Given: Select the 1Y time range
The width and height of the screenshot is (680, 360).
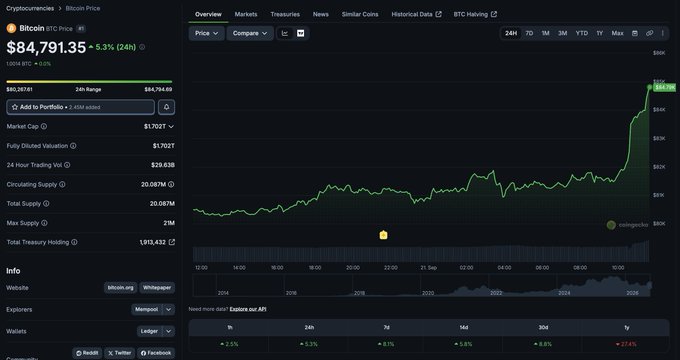Looking at the screenshot, I should click(x=599, y=33).
